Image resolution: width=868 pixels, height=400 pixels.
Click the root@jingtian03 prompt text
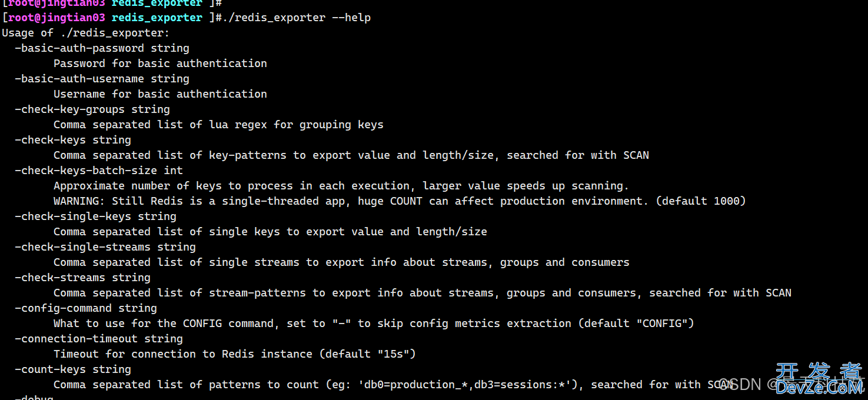coord(56,18)
